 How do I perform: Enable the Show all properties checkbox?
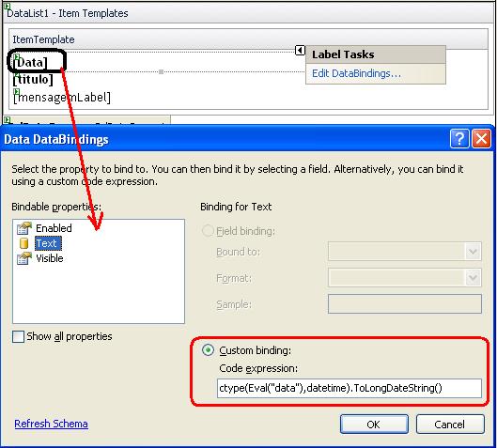click(18, 336)
